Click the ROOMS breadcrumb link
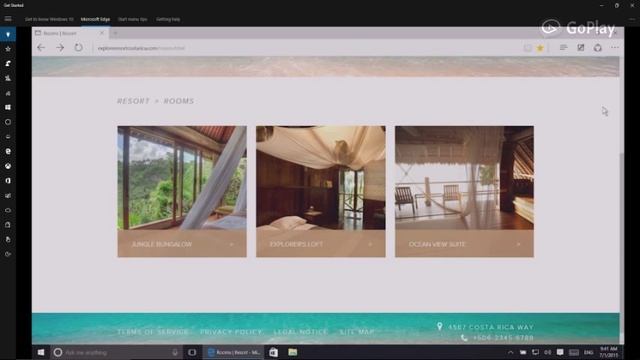Screen dimensions: 640x360 pyautogui.click(x=179, y=101)
